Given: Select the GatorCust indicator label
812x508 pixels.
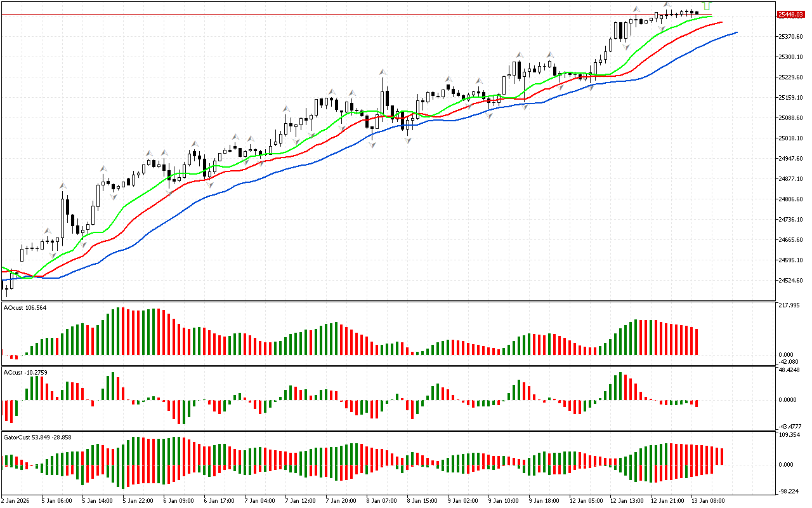Looking at the screenshot, I should point(37,437).
